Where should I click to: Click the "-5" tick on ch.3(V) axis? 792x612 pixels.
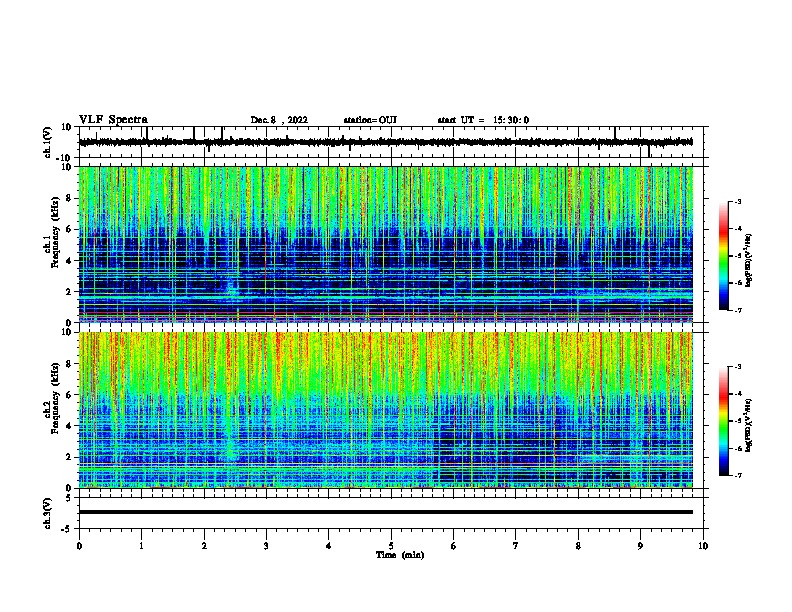pos(68,529)
